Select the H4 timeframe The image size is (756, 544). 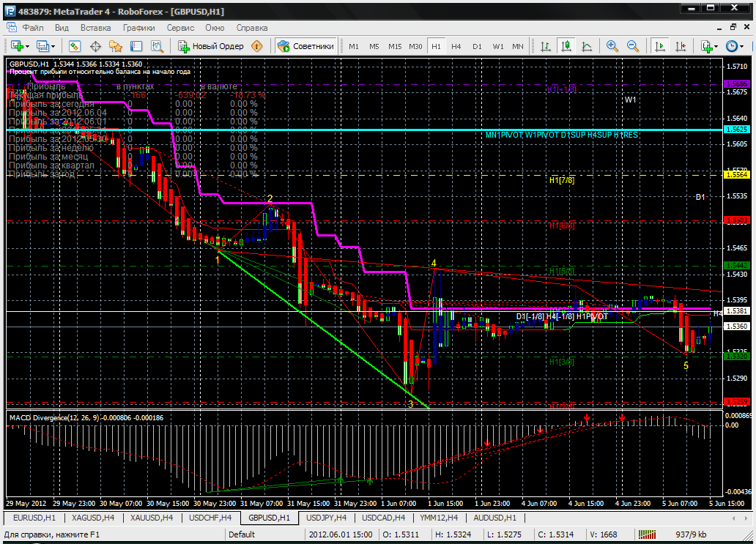(x=456, y=46)
